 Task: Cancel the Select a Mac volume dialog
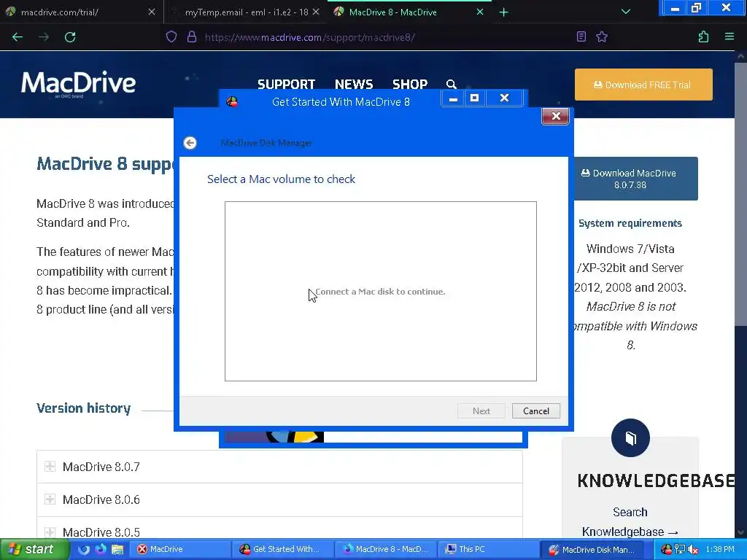[x=536, y=411]
